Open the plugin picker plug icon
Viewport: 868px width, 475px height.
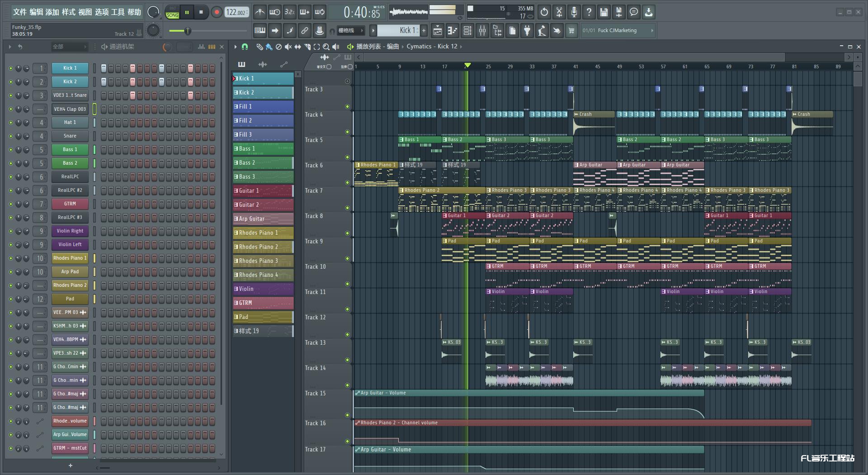coord(527,31)
